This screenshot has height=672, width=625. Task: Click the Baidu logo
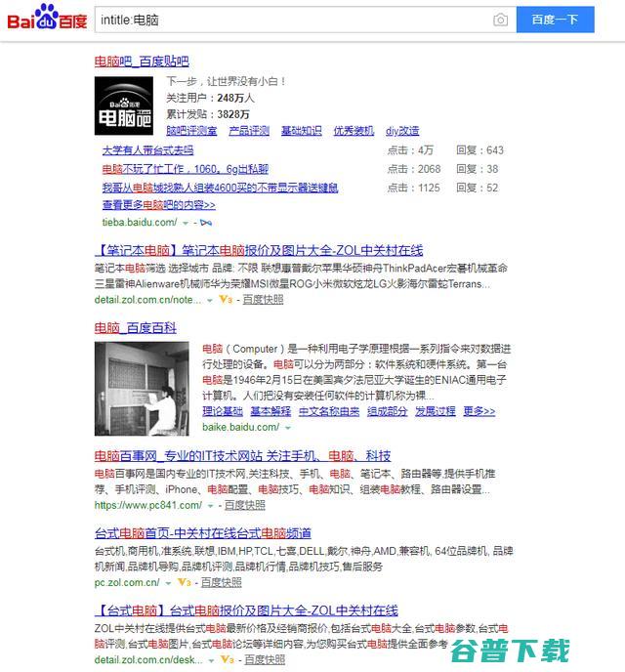47,18
